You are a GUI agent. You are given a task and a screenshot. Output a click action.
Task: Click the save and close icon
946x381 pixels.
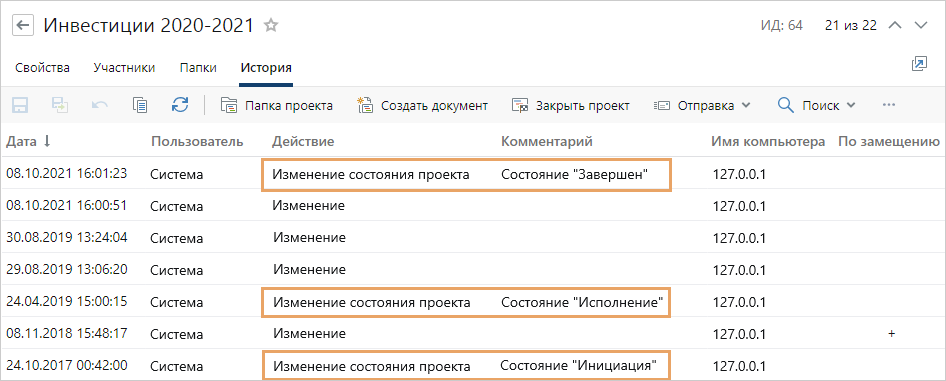point(60,105)
